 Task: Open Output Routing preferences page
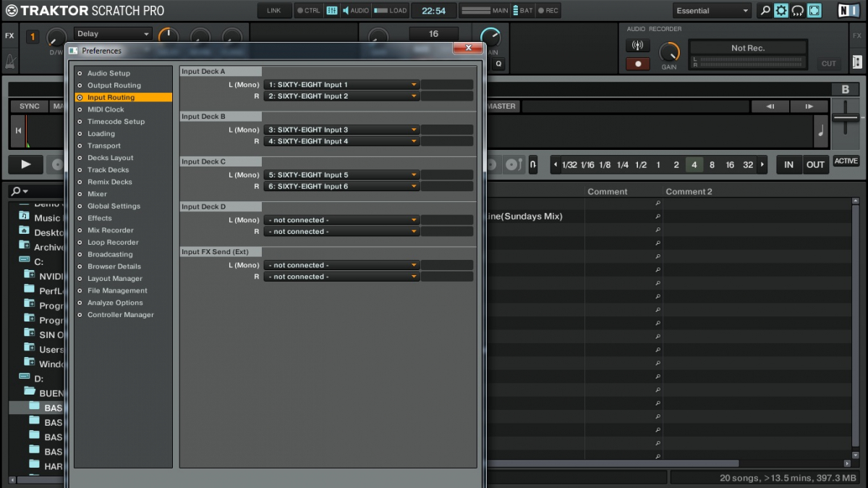coord(114,85)
